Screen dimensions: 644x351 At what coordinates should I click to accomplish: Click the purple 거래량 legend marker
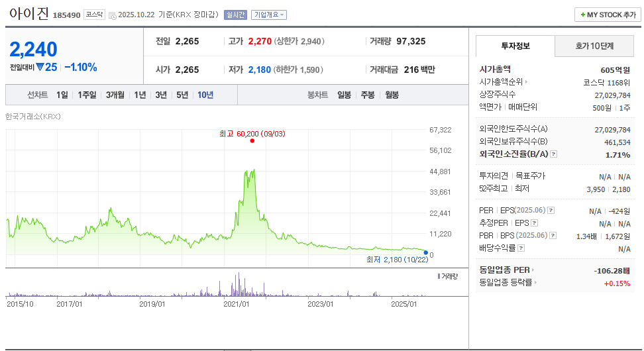[439, 276]
